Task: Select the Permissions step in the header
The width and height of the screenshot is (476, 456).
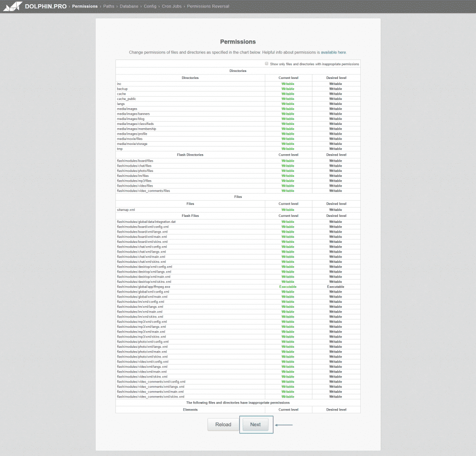Action: coord(85,7)
